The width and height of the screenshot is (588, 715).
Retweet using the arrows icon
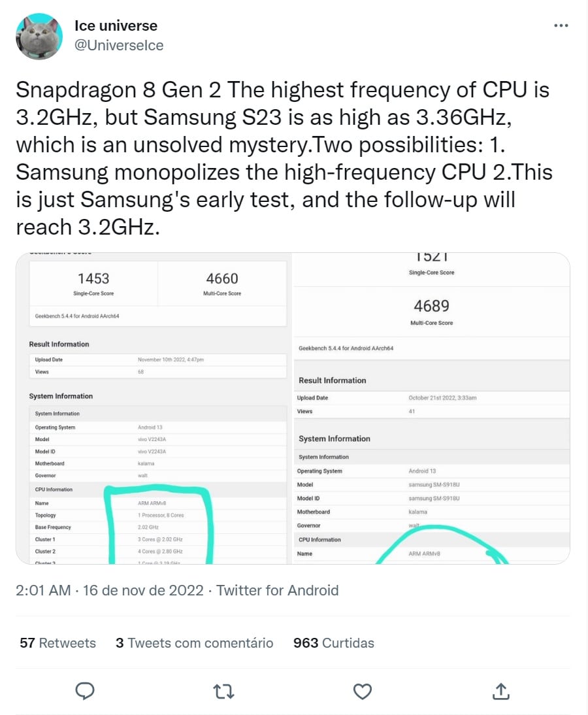(x=224, y=691)
